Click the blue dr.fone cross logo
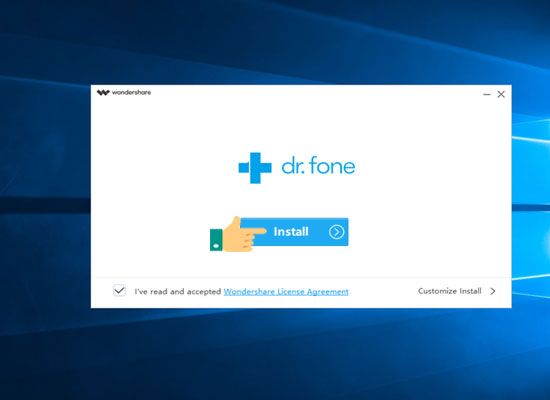Screen dimensions: 550x400 255,168
